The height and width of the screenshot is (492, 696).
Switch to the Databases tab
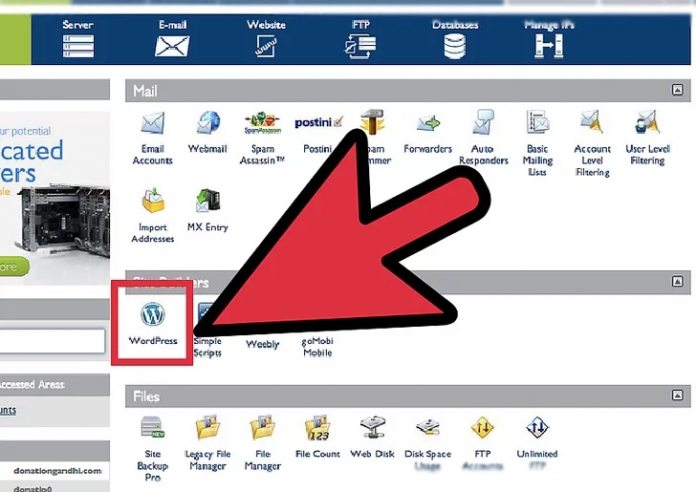click(454, 38)
